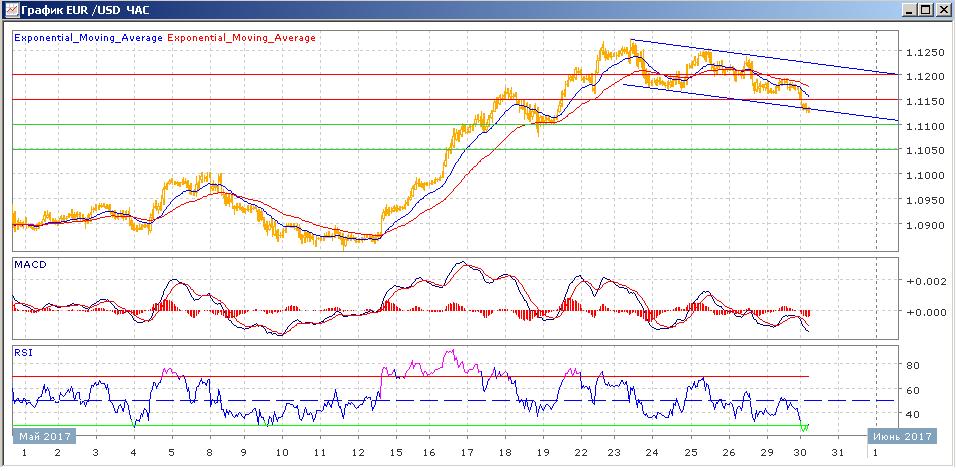Screen dimensions: 956x471
Task: Click the 'Июнь 2017' month marker
Action: coord(902,436)
